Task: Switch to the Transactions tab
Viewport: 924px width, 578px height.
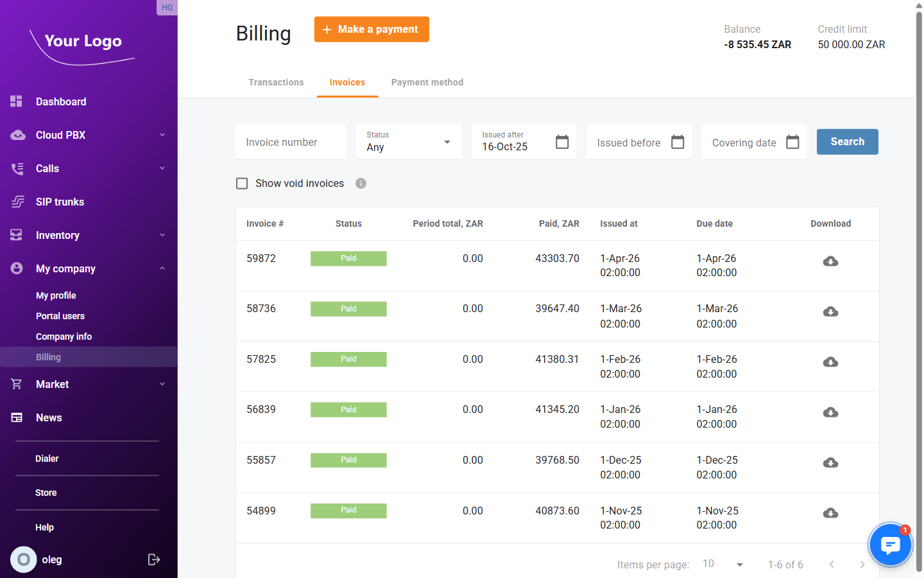Action: tap(276, 82)
